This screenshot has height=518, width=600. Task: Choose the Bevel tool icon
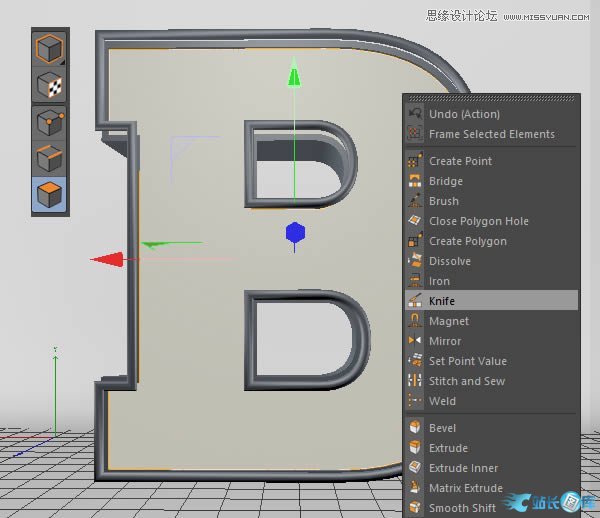tap(415, 428)
